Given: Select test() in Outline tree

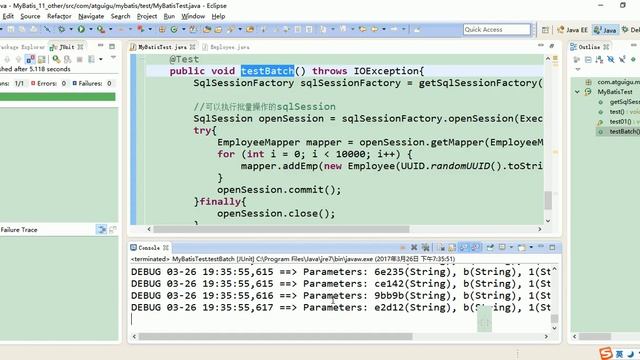Looking at the screenshot, I should [x=618, y=111].
